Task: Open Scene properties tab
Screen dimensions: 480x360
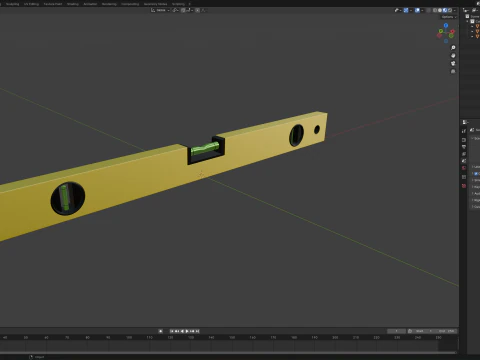Action: click(464, 161)
